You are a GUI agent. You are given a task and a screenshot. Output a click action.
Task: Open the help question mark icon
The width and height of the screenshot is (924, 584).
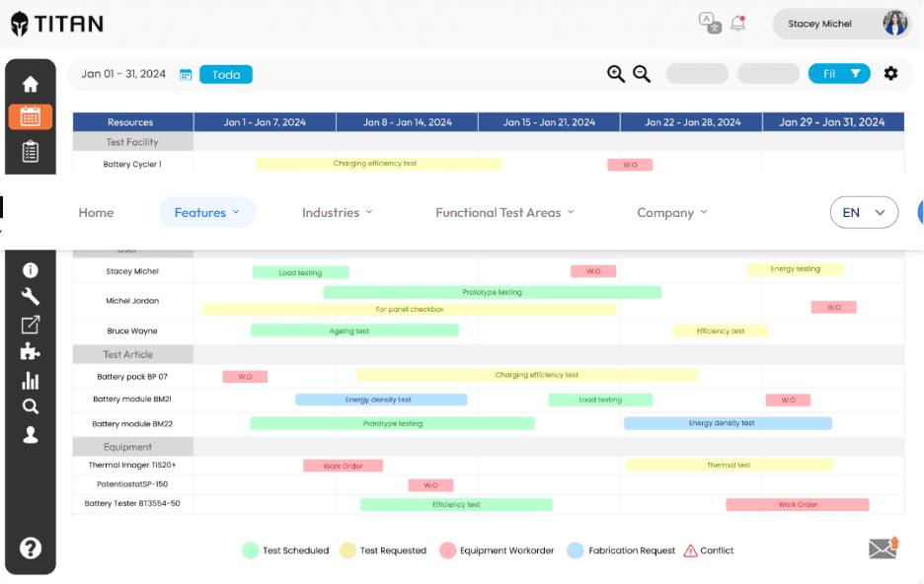(30, 548)
